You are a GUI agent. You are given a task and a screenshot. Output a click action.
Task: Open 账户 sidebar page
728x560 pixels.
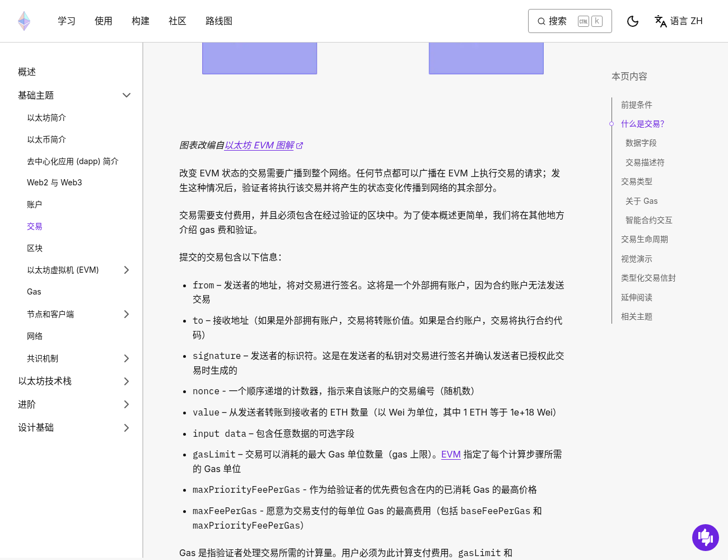click(35, 204)
